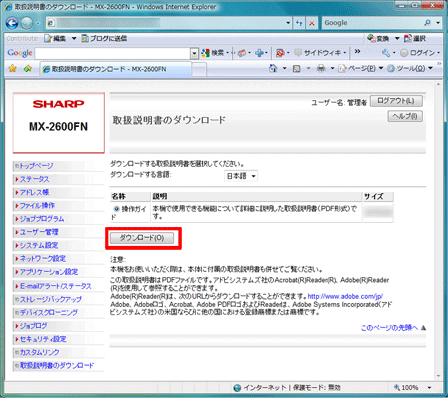Click side menu link 取扱説明書のダウンロード

coord(57,365)
